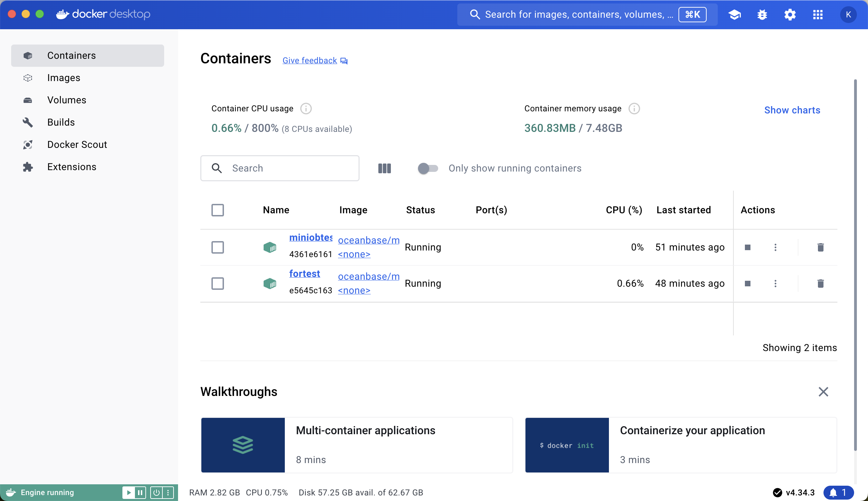Delete the fortest container
868x501 pixels.
820,284
